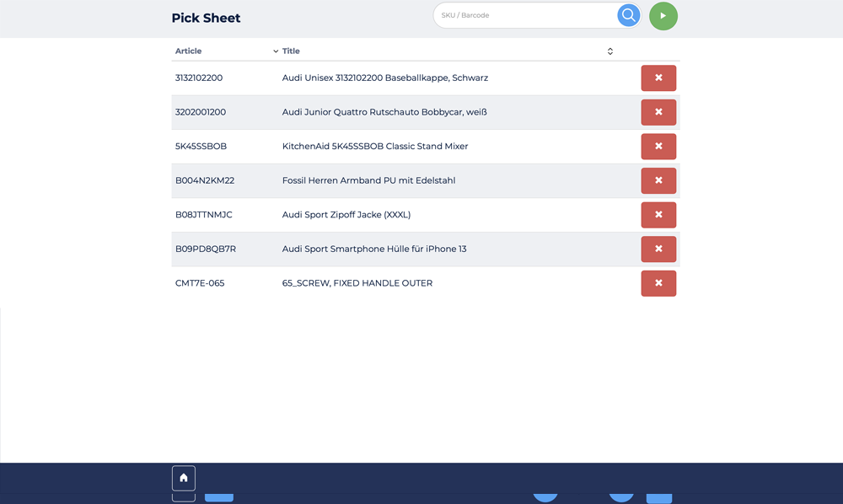Screen dimensions: 843x504
Task: Click article code B004N2KM22
Action: (205, 180)
